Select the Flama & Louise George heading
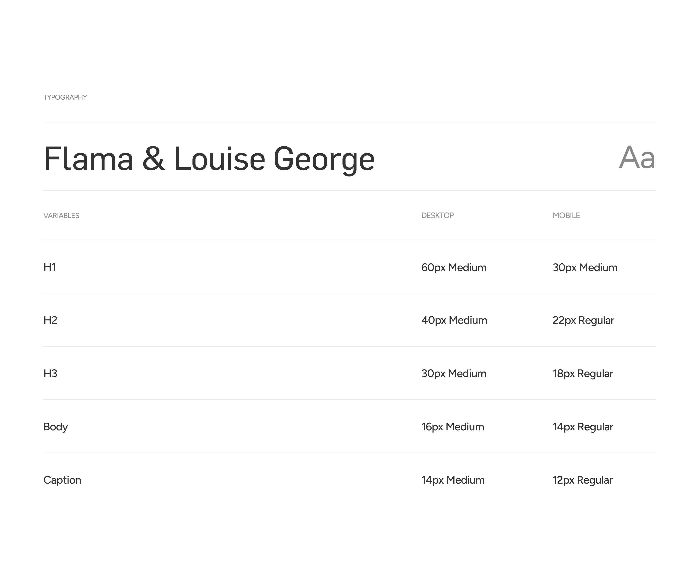 point(209,159)
